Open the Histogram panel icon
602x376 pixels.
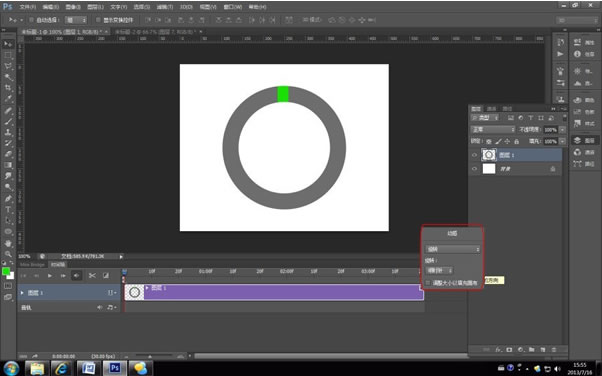[577, 83]
